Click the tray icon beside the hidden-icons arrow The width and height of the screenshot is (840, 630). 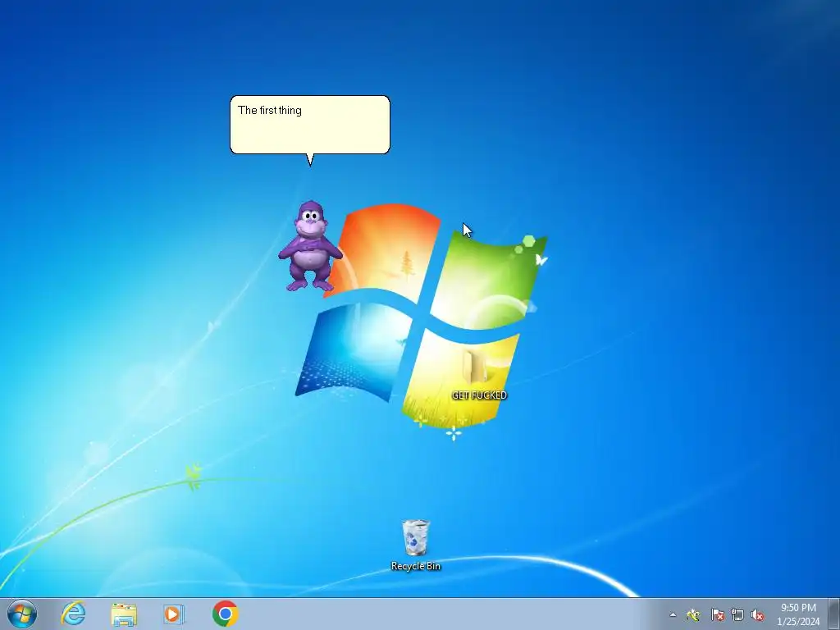(692, 615)
